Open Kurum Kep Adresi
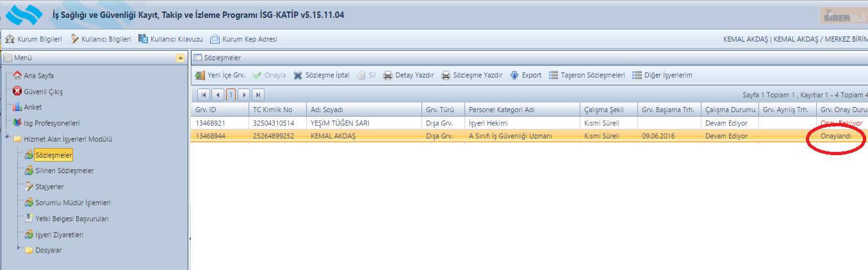The image size is (868, 270). tap(243, 39)
